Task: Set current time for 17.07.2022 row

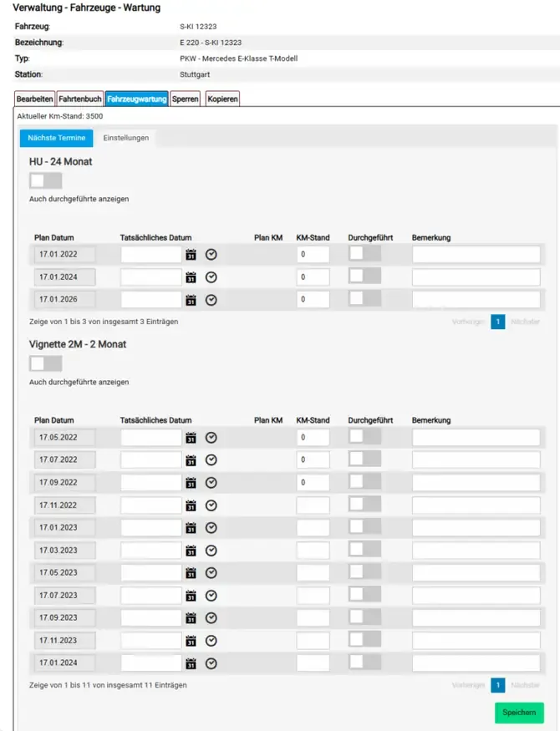Action: coord(211,460)
